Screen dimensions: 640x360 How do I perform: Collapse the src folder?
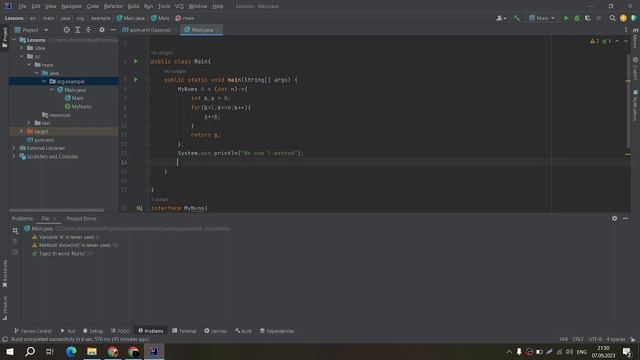click(22, 56)
